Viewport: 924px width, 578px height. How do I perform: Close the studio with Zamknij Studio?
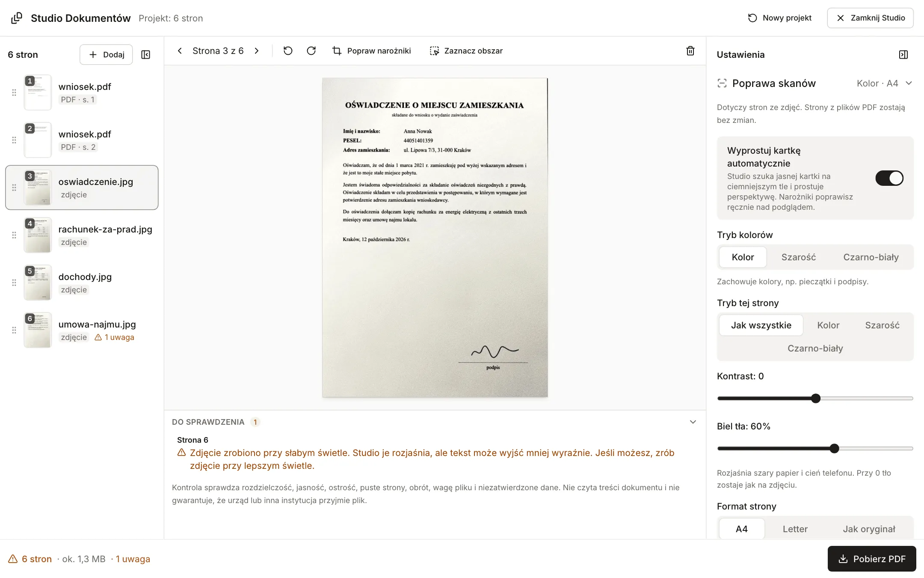pos(870,18)
